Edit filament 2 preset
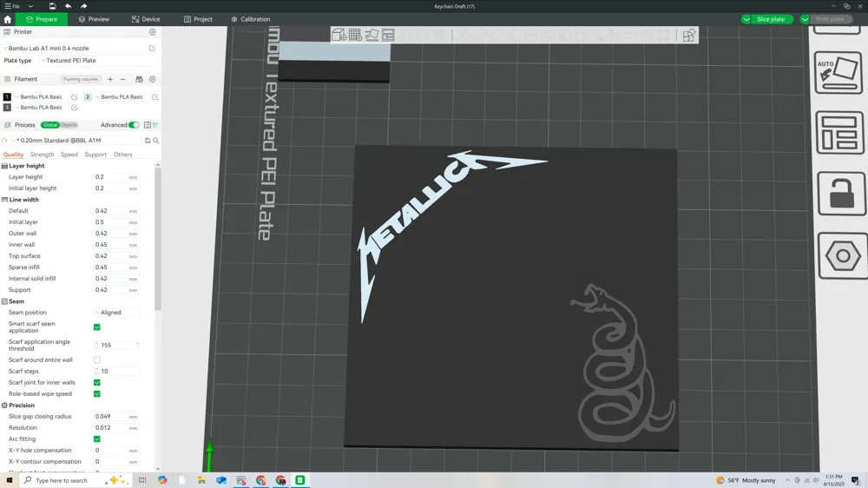The width and height of the screenshot is (868, 488). pos(155,97)
